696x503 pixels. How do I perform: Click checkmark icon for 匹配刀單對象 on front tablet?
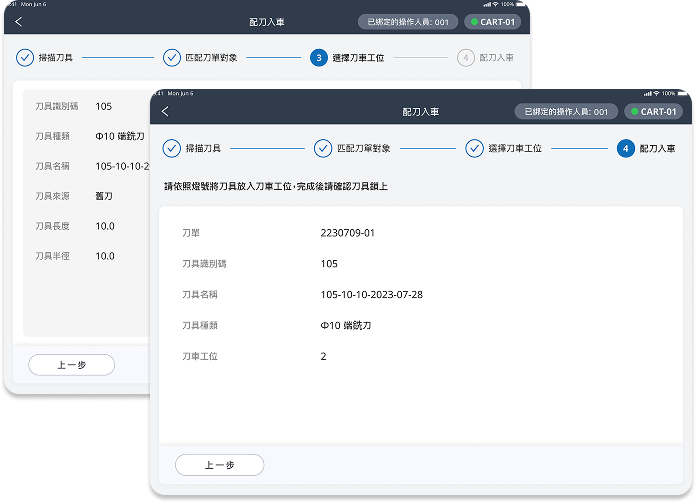pyautogui.click(x=323, y=148)
